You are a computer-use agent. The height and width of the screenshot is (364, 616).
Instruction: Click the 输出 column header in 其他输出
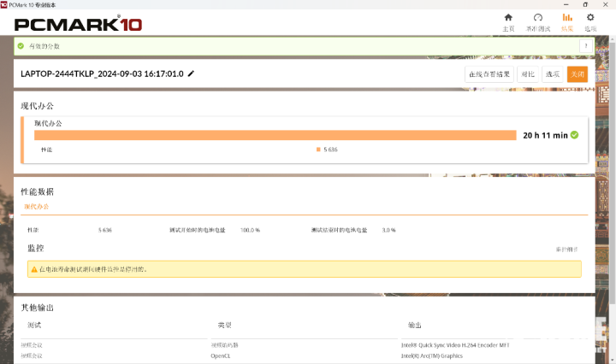coord(414,326)
